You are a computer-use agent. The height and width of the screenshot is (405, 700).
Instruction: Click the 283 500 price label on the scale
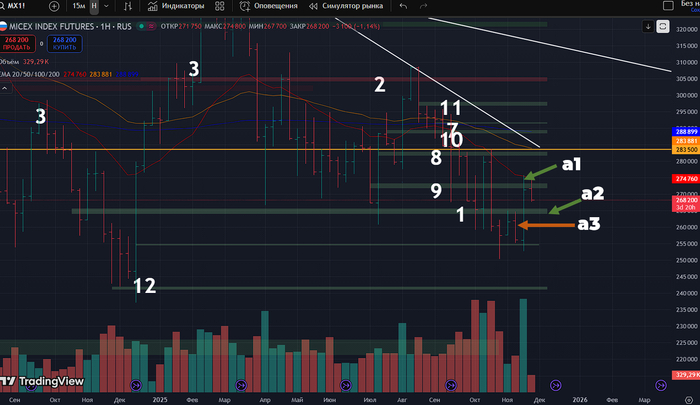(x=684, y=149)
